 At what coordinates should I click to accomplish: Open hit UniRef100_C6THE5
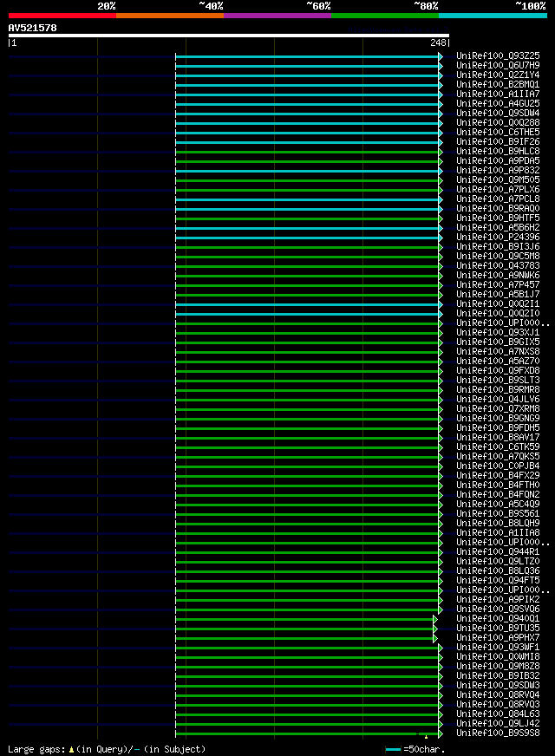[498, 132]
